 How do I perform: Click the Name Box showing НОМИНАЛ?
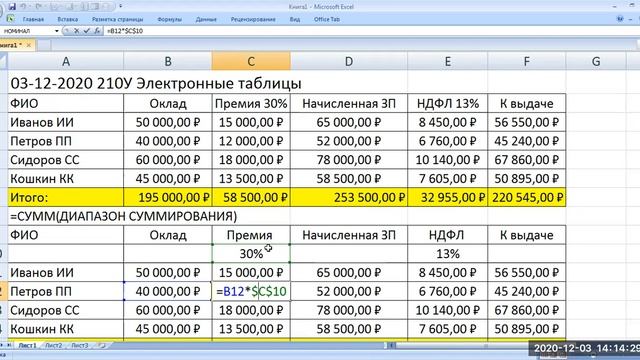click(x=28, y=31)
